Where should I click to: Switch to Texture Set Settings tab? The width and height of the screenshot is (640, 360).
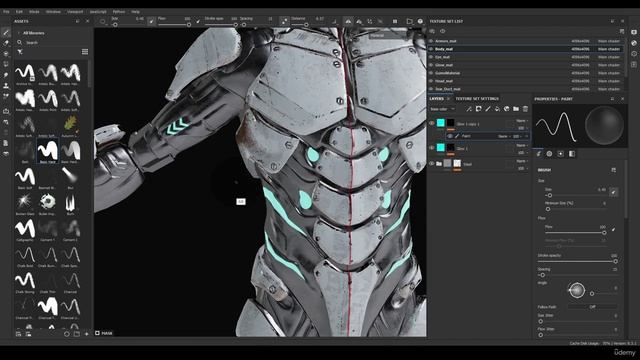tap(477, 99)
